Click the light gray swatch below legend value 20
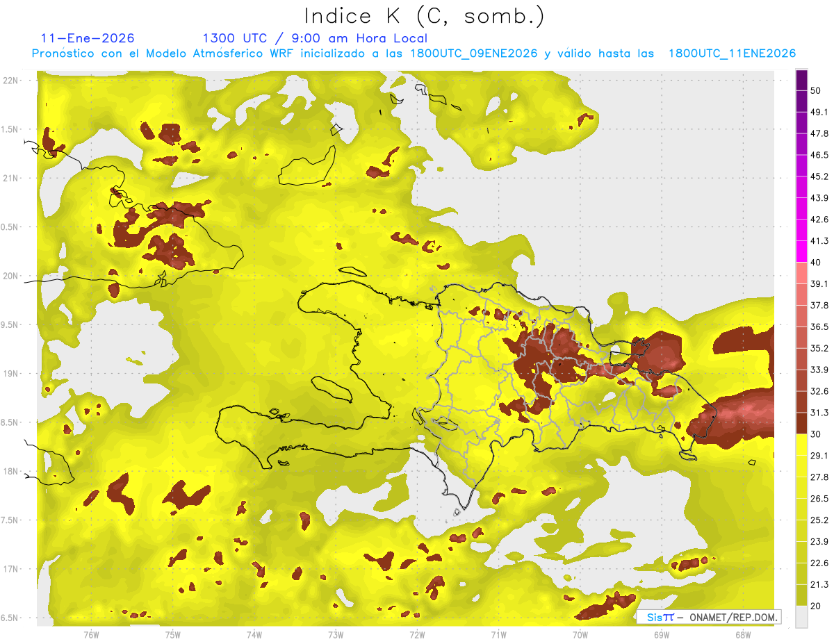The height and width of the screenshot is (644, 834). (801, 617)
